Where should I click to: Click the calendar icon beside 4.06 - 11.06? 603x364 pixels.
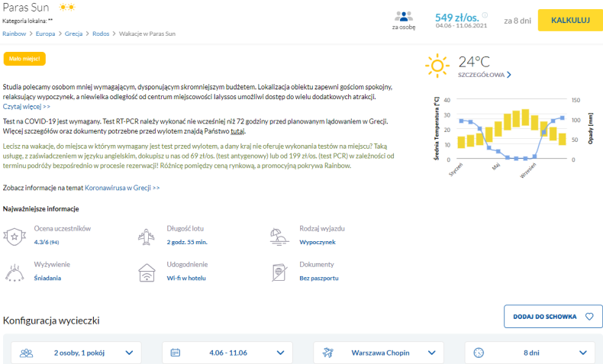176,353
